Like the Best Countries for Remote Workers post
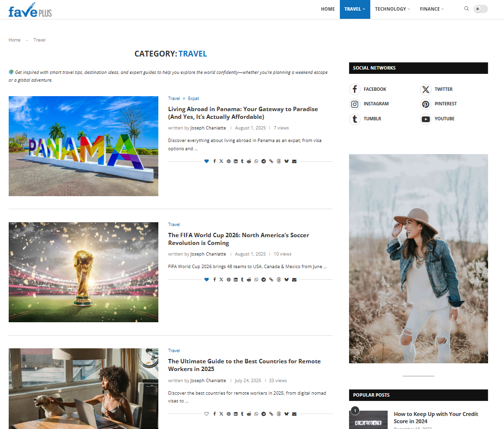Viewport: 504px width, 429px height. tap(207, 414)
